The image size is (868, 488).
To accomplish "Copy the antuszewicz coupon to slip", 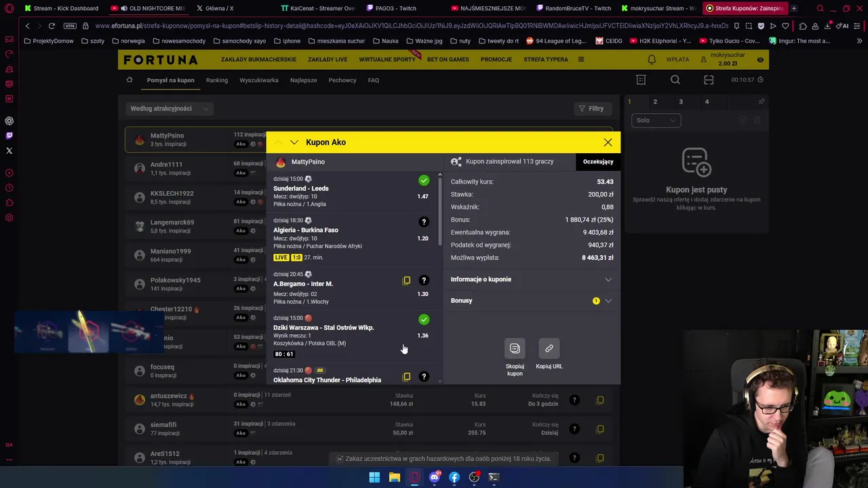I will [x=599, y=400].
